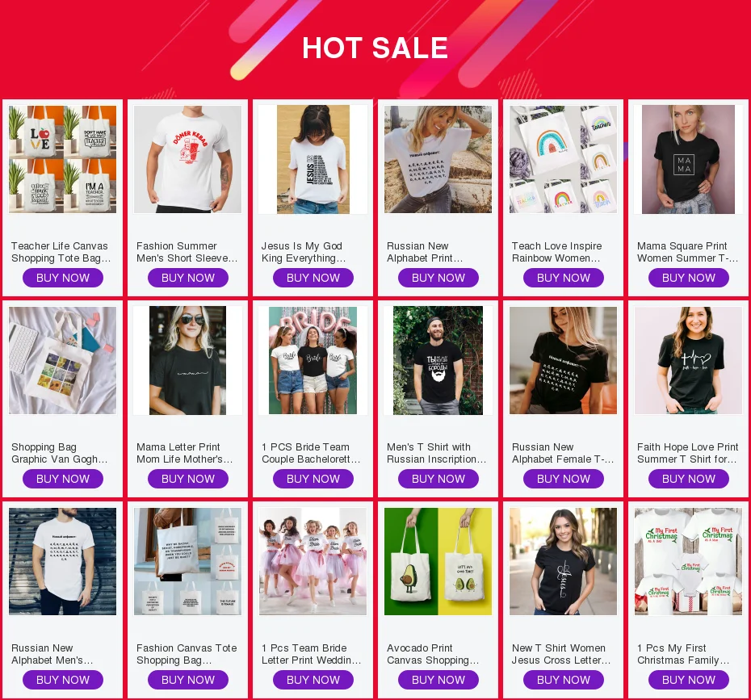Select the Van Gogh shopping bag picture
751x700 pixels.
tap(62, 361)
